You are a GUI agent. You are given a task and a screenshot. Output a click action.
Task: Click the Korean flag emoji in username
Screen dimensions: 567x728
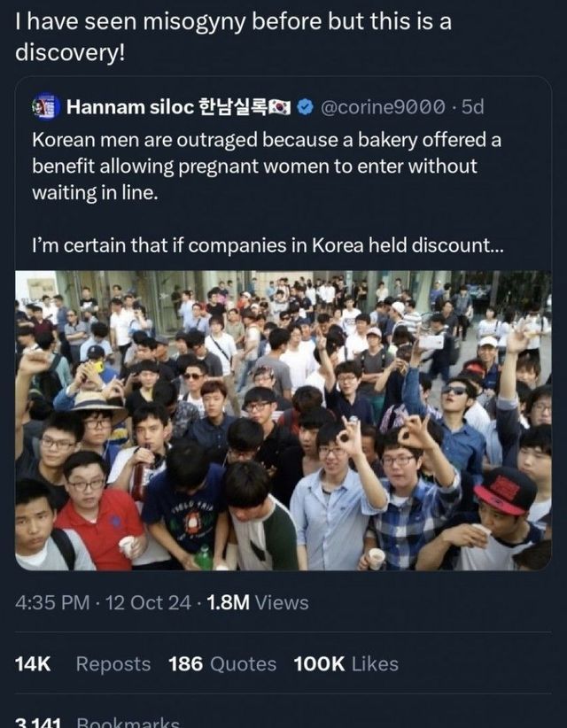(x=280, y=107)
